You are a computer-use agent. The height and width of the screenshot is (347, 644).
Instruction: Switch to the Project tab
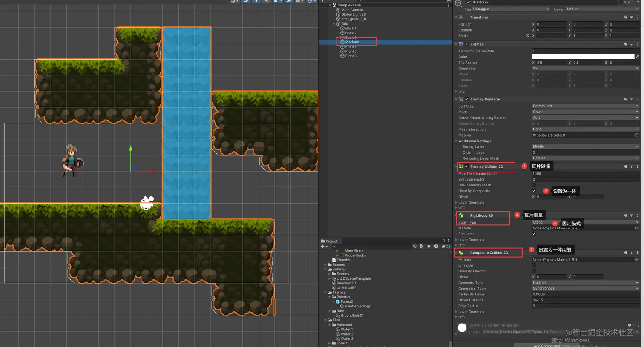[x=329, y=241]
